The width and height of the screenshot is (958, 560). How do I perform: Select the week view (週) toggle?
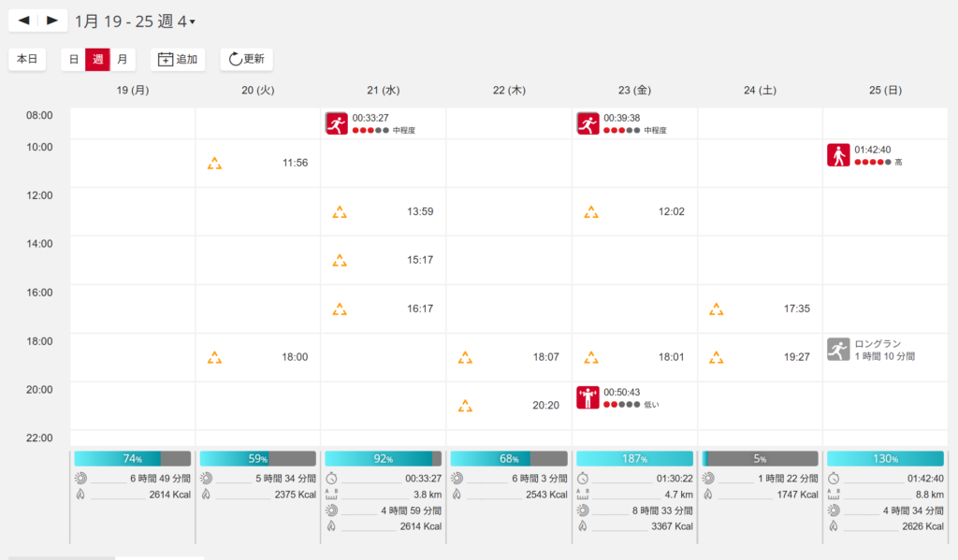click(97, 59)
